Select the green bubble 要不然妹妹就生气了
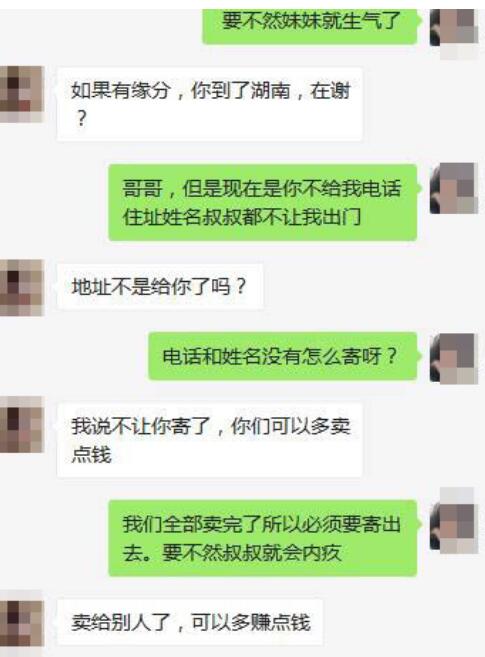 coord(310,25)
